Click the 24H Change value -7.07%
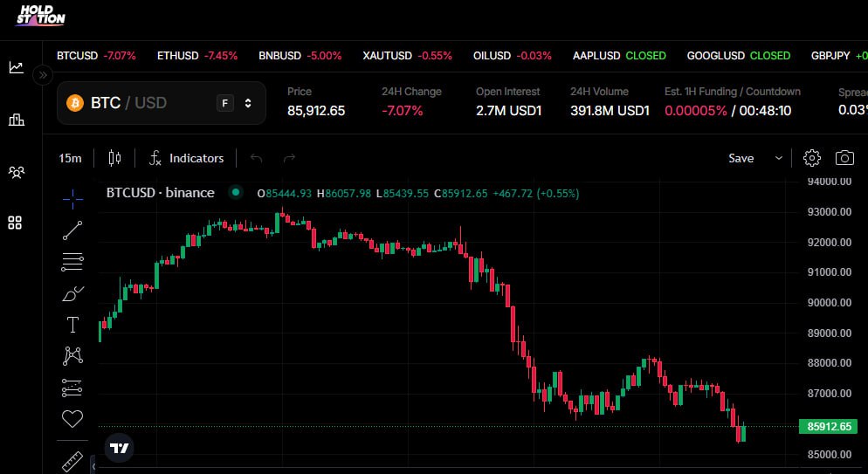Screen dimensions: 868x474 click(x=403, y=111)
